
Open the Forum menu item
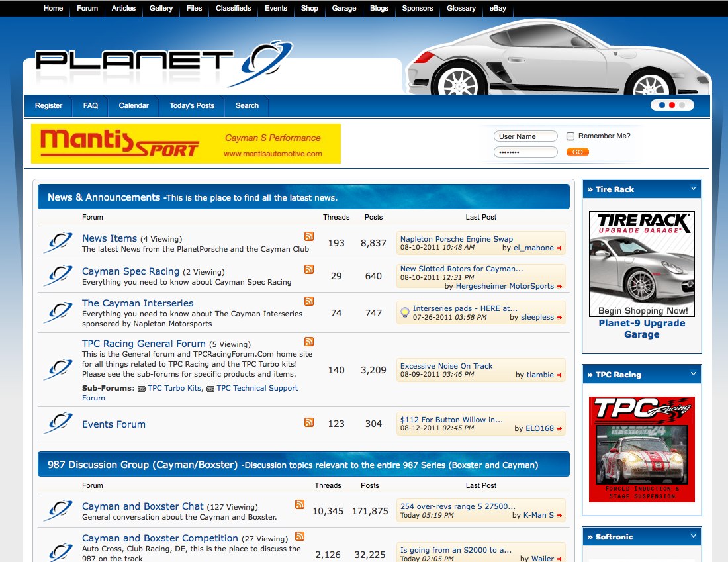tap(87, 9)
